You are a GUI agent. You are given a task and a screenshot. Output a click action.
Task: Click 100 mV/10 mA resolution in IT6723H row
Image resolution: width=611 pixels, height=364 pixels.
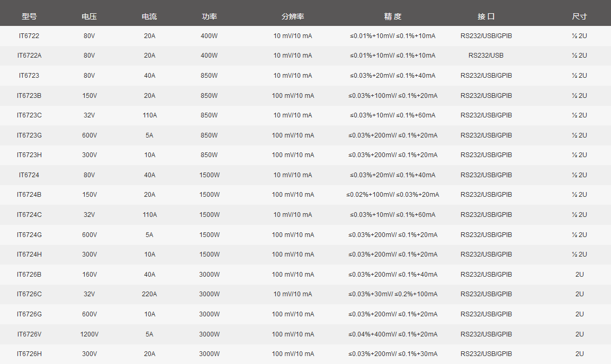coord(293,155)
